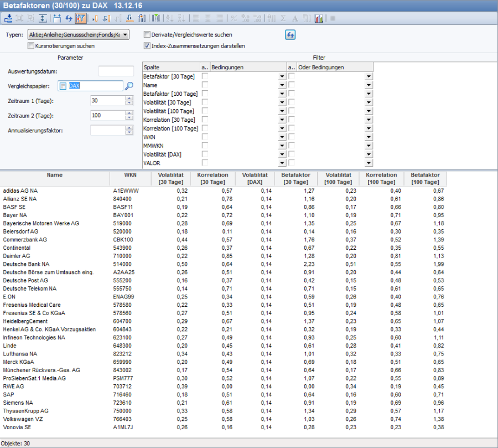Screen dimensions: 498x448
Task: Click the magnifier search icon next to DAX
Action: pyautogui.click(x=129, y=86)
